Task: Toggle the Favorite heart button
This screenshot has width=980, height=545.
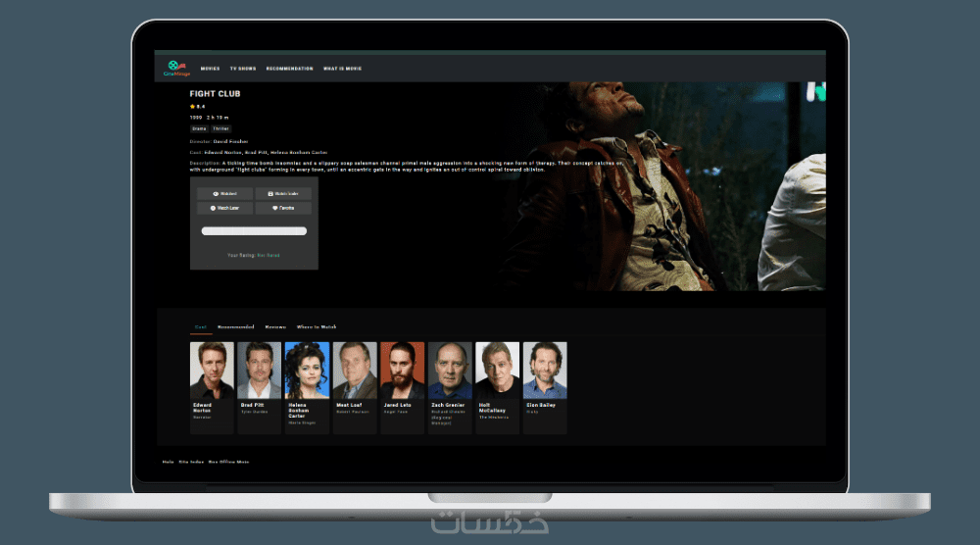Action: [x=283, y=208]
